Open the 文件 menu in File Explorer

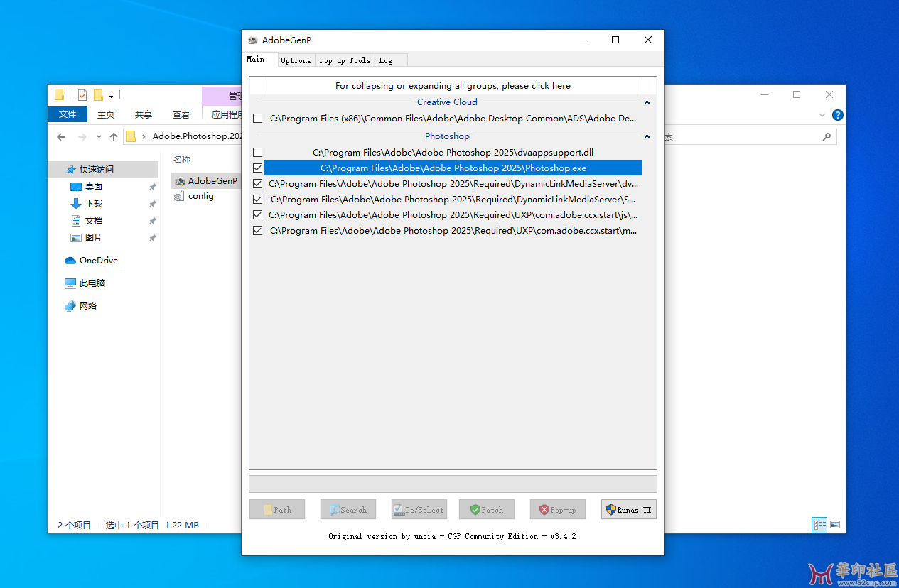(68, 114)
